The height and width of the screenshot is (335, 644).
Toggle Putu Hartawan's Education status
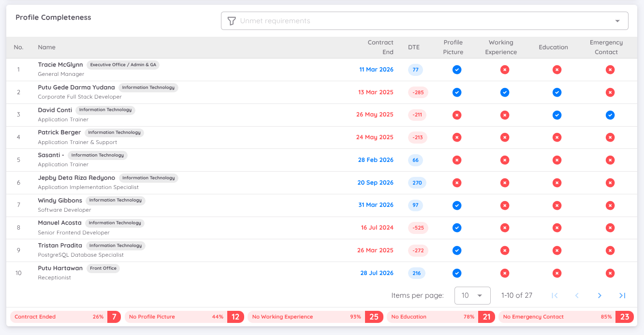tap(557, 273)
